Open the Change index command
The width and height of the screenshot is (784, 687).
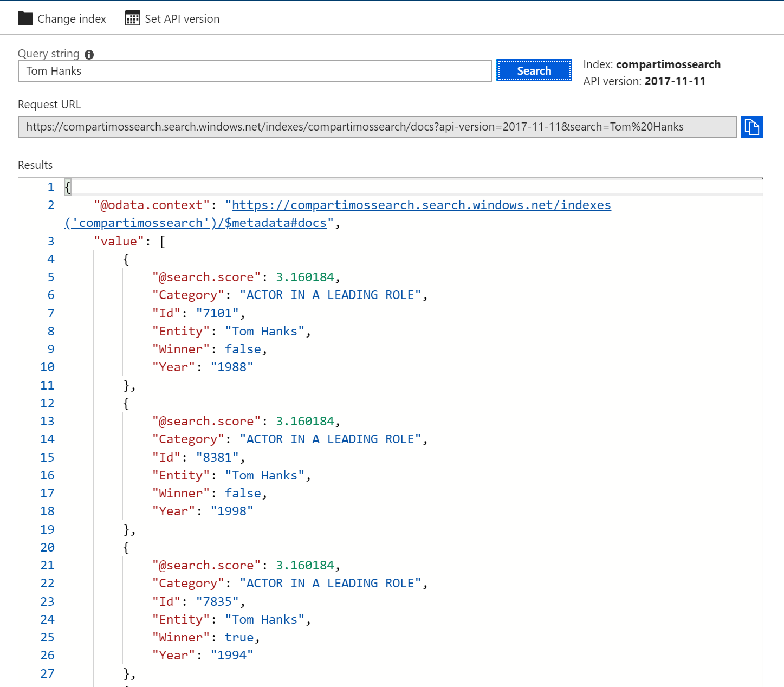[x=62, y=18]
